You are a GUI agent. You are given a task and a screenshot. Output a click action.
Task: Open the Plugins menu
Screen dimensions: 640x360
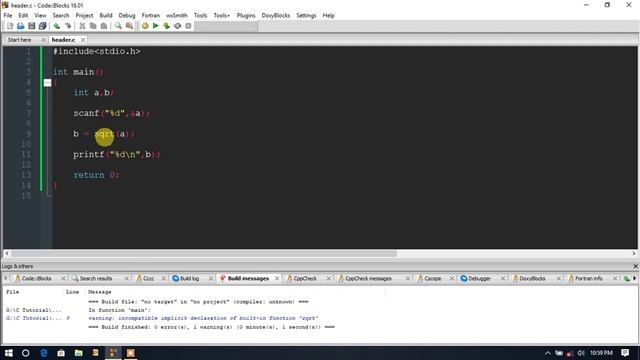coord(246,15)
